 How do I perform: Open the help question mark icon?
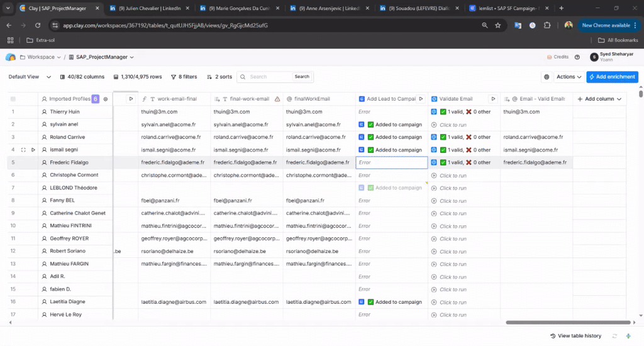coord(577,57)
